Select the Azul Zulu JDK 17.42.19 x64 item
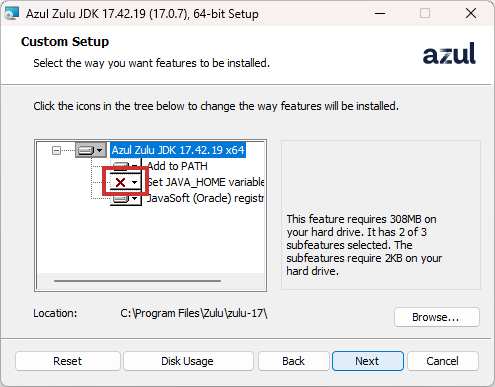Screen dimensions: 495x387 pos(178,150)
